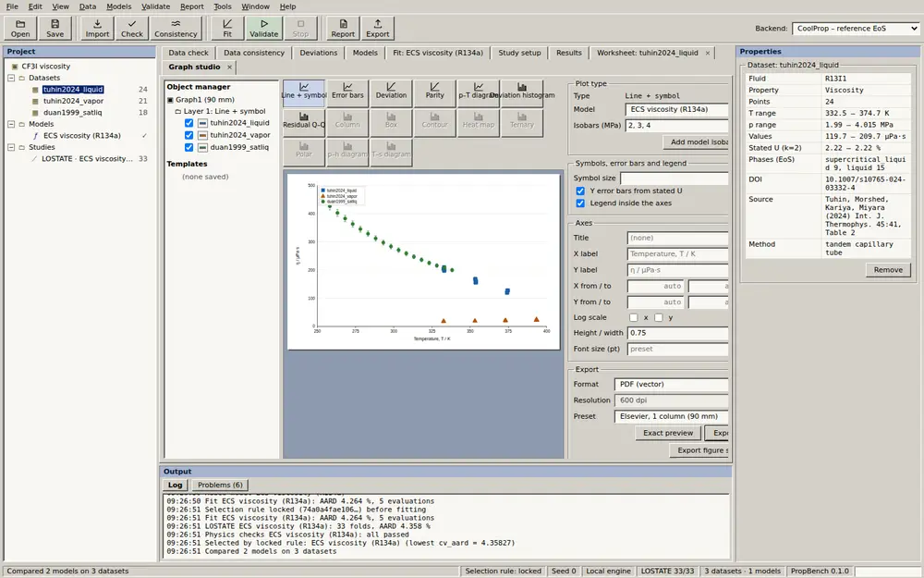Viewport: 924px width, 578px height.
Task: Click the Check toolbar button
Action: 132,29
